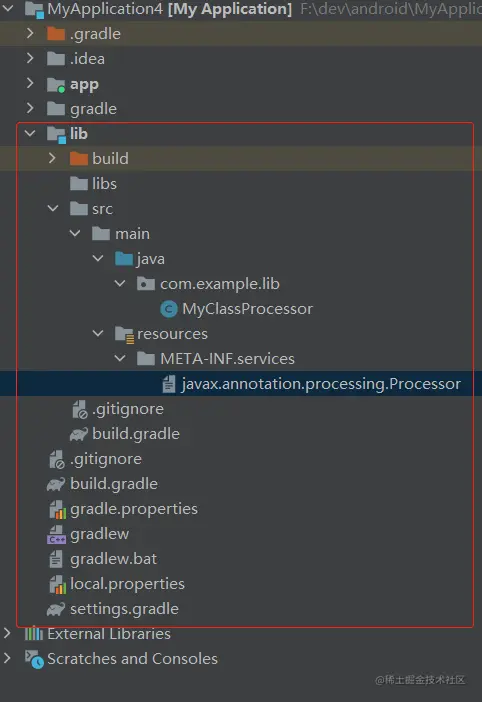Click the orange build folder icon
Screen dimensions: 482x702
[79, 158]
